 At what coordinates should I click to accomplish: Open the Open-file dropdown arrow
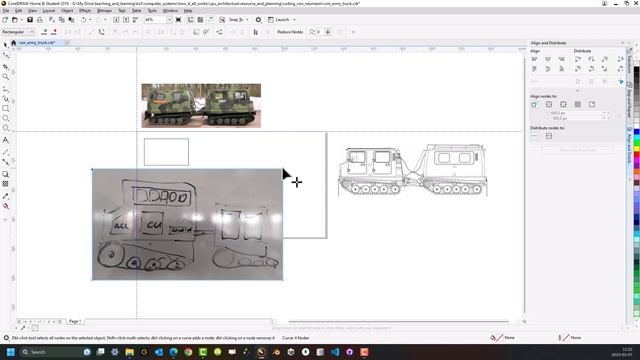[21, 20]
